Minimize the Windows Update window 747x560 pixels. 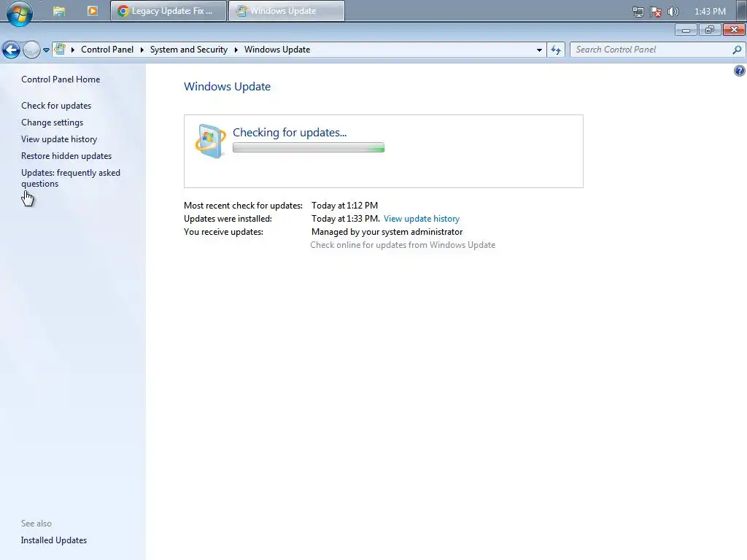pos(686,30)
